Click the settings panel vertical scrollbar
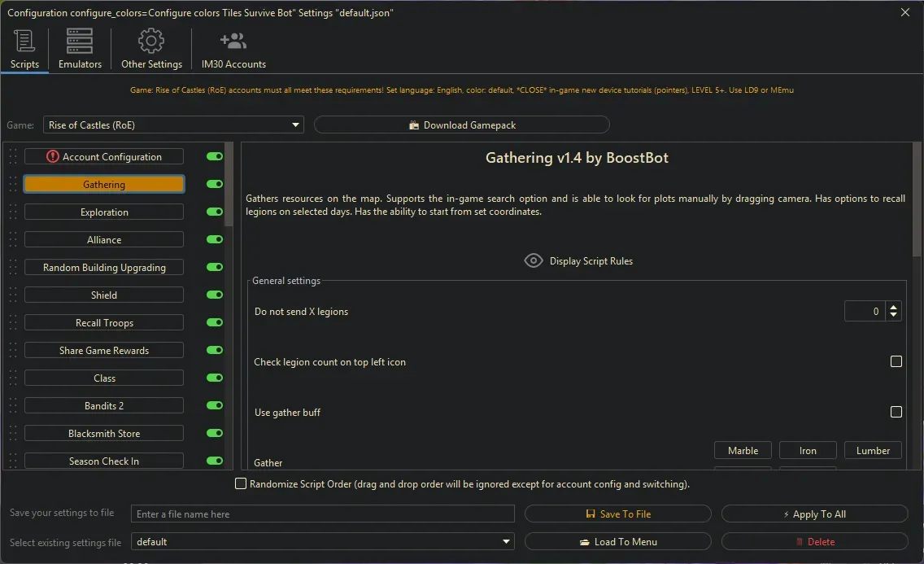Image resolution: width=924 pixels, height=564 pixels. coord(917,199)
